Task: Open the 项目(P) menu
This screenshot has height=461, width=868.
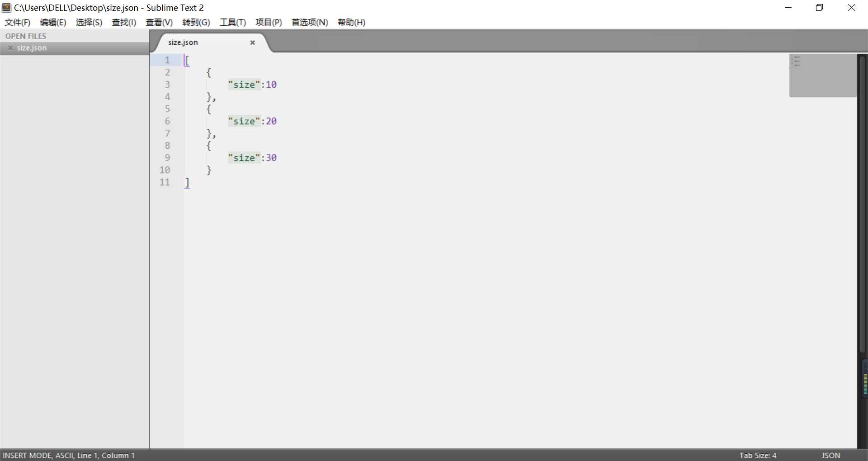Action: point(269,22)
